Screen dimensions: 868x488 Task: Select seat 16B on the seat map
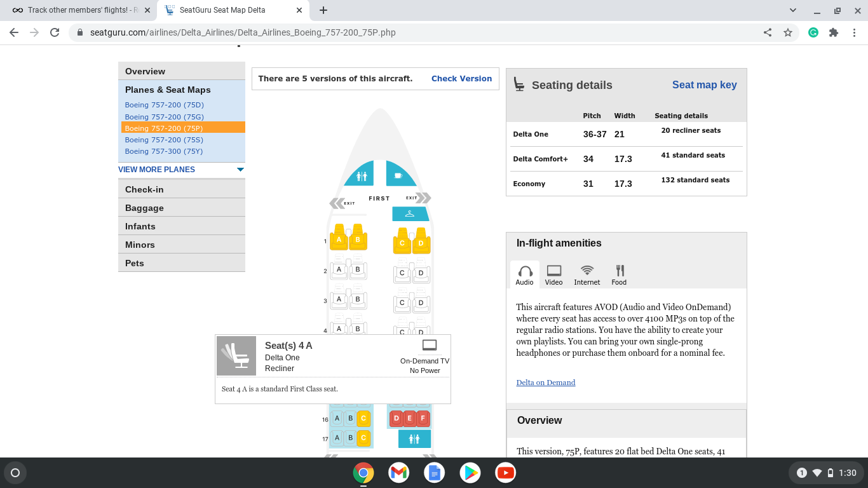(350, 418)
